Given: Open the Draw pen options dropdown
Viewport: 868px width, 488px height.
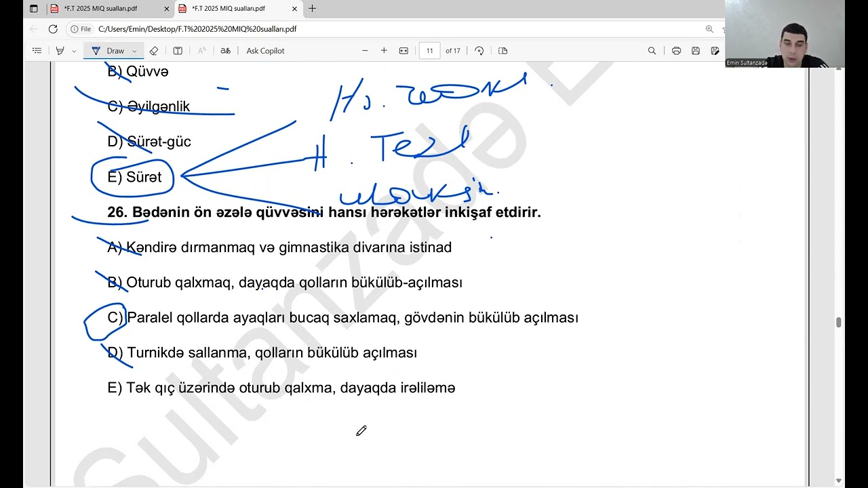Looking at the screenshot, I should pos(134,51).
